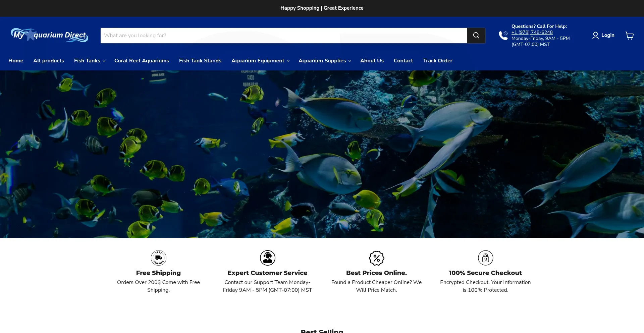Call the +1 (978) 748-6248 phone link
Viewport: 644px width, 333px height.
pos(532,32)
